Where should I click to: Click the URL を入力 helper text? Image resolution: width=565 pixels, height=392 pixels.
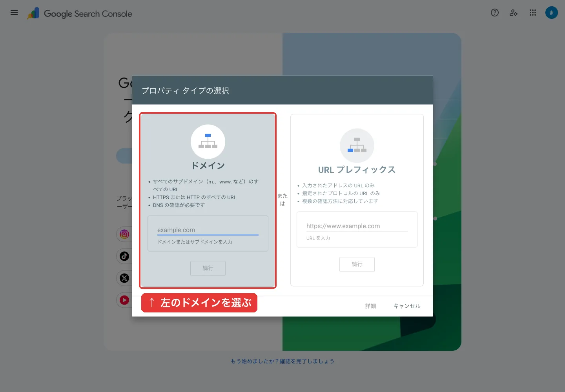tap(318, 238)
